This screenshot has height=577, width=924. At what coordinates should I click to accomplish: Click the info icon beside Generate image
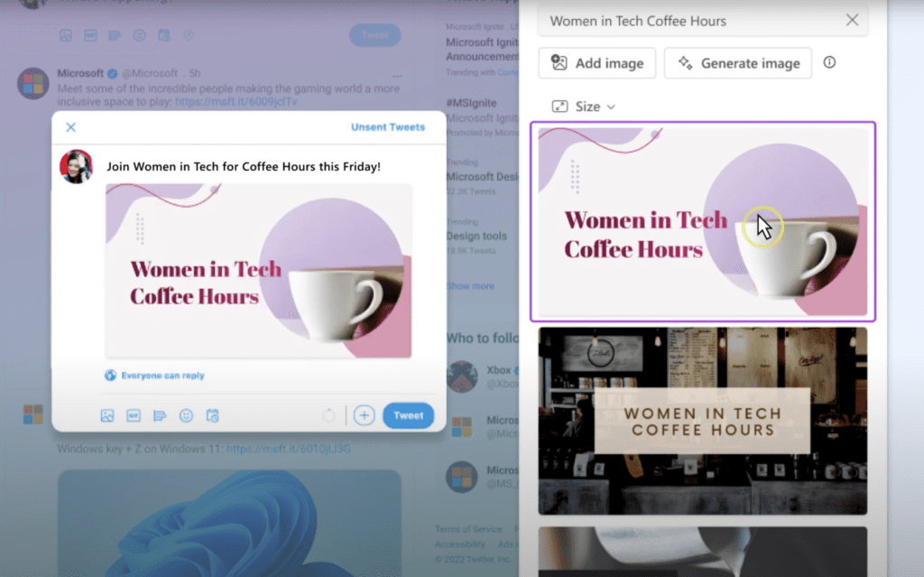click(x=829, y=63)
